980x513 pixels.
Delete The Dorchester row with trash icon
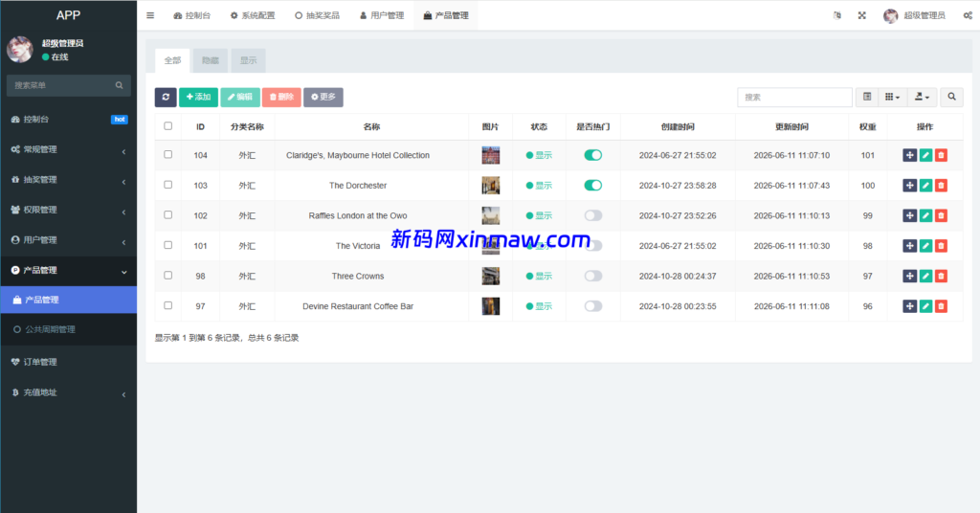click(941, 185)
